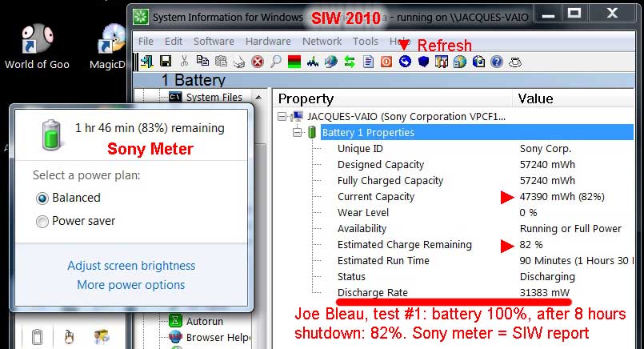
Task: Click the green battery icon in power popup
Action: 51,134
